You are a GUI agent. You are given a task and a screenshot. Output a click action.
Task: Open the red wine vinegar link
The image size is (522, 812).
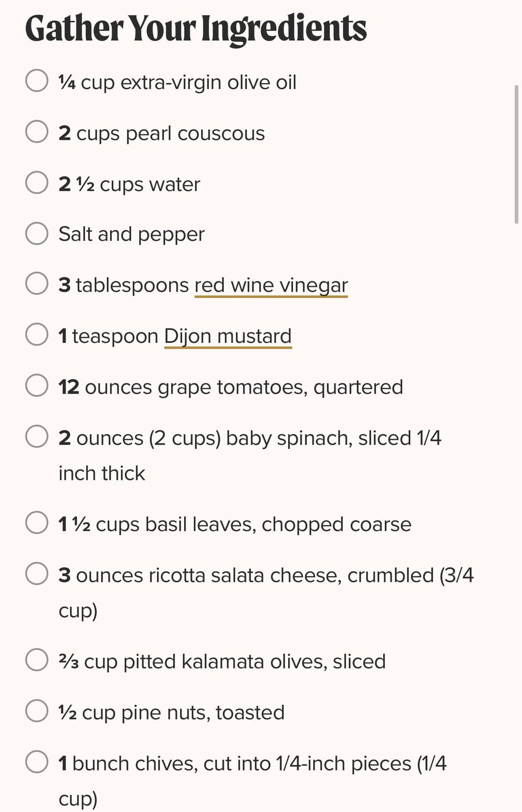(271, 285)
